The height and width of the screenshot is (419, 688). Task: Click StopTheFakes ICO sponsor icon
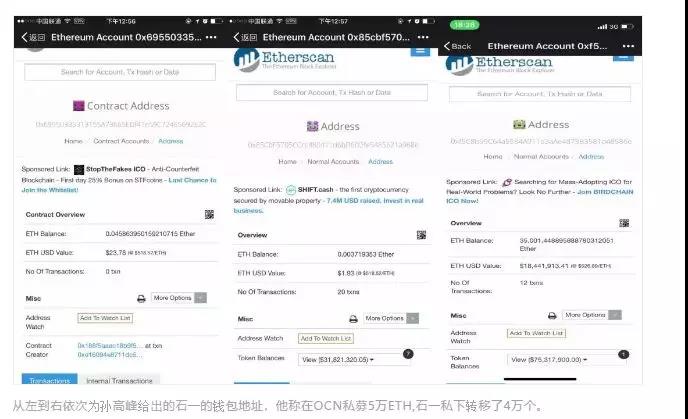(79, 169)
